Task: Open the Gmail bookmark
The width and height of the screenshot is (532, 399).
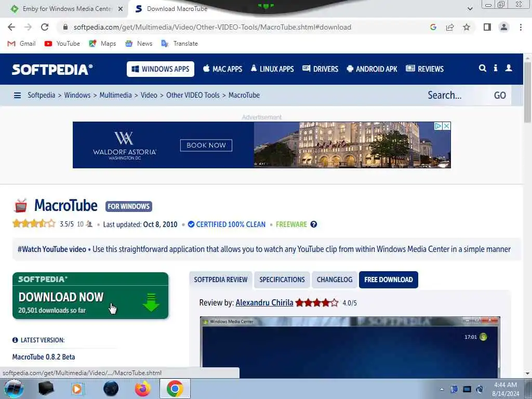Action: click(x=21, y=44)
